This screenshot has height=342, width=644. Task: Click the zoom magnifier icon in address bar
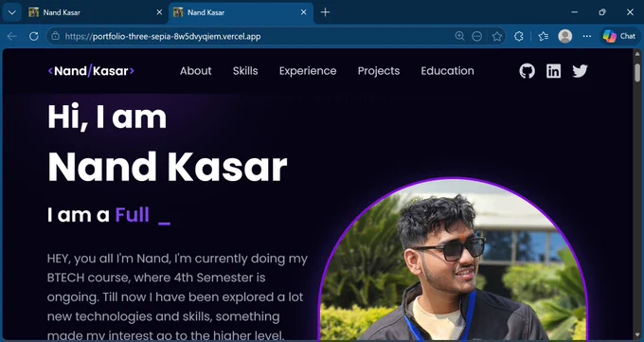coord(459,36)
